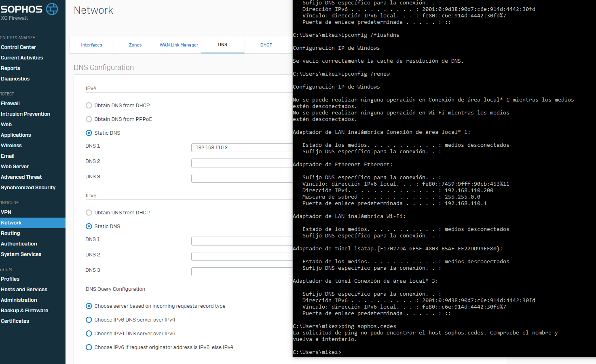Open the Interfaces tab
The image size is (596, 364).
coord(91,45)
